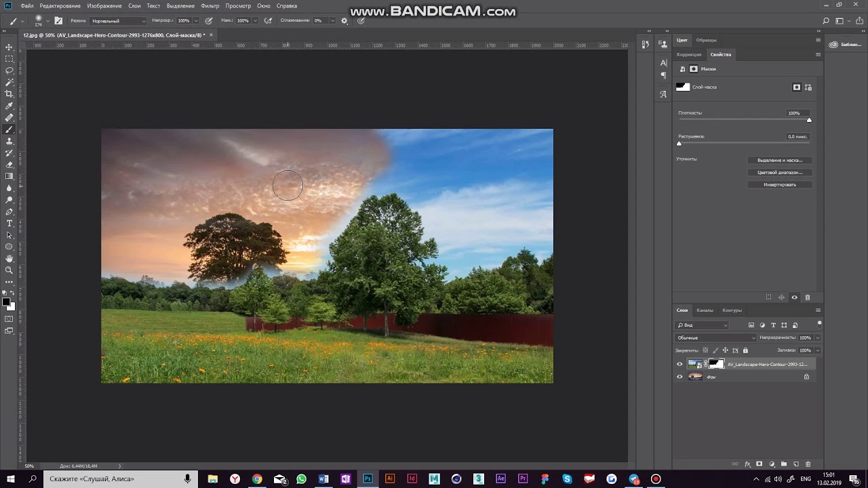868x488 pixels.
Task: Select the Ellipse shape tool
Action: tap(9, 247)
